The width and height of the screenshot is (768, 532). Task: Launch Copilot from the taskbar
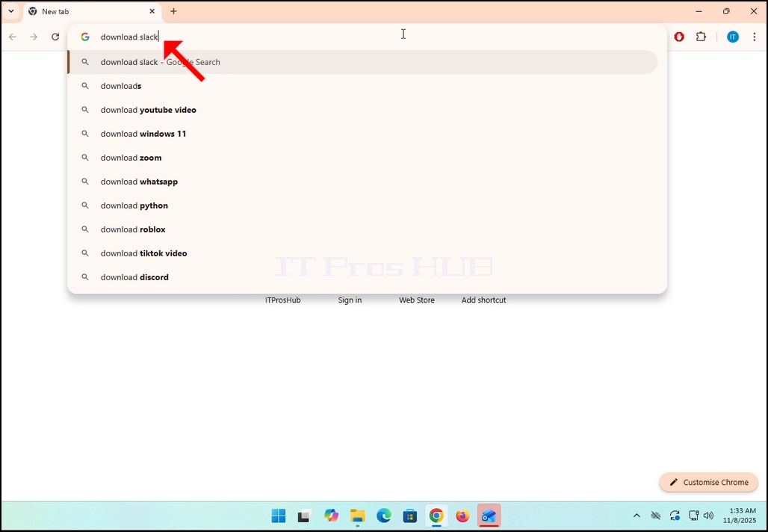[x=332, y=516]
